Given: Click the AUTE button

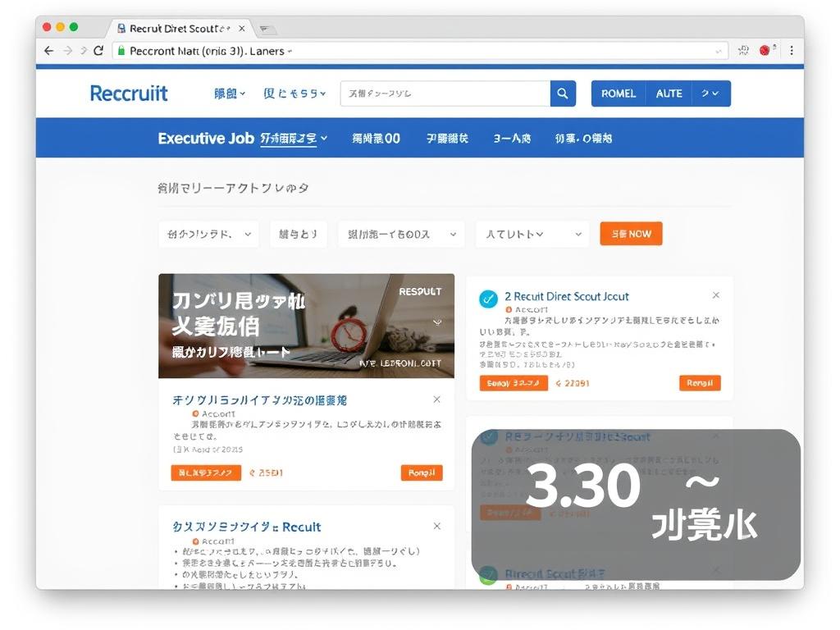Looking at the screenshot, I should 669,94.
